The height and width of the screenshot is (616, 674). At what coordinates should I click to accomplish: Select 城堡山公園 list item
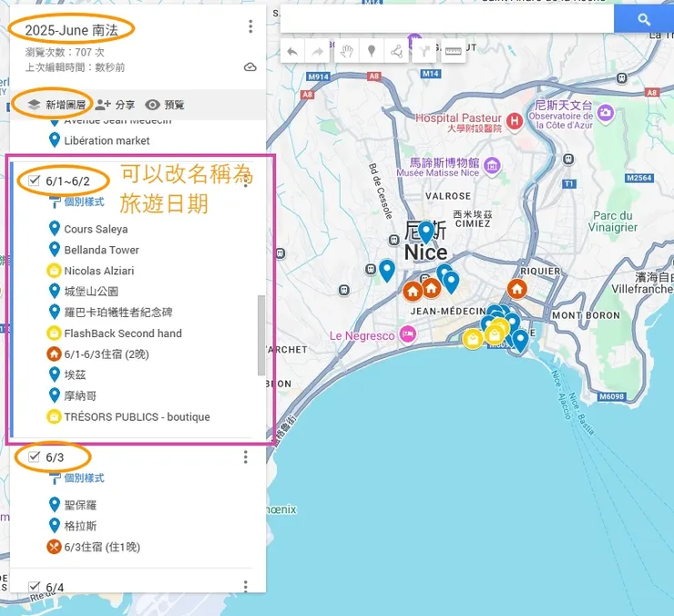tap(91, 292)
